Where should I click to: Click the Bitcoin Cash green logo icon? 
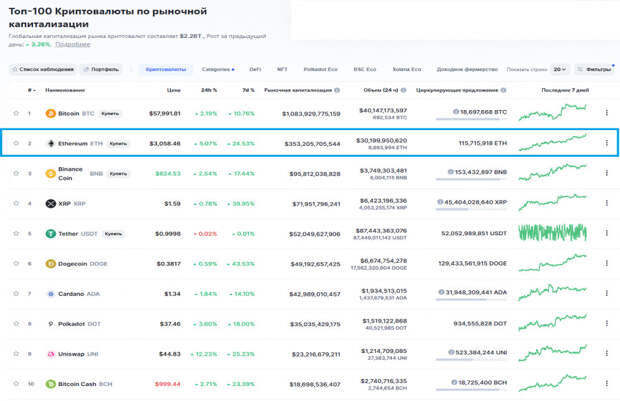(x=51, y=384)
